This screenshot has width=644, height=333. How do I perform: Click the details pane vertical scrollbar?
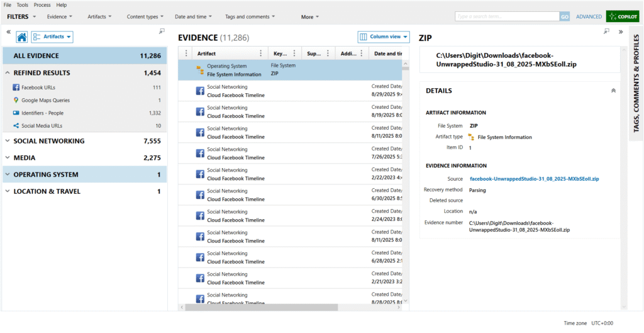pyautogui.click(x=625, y=177)
